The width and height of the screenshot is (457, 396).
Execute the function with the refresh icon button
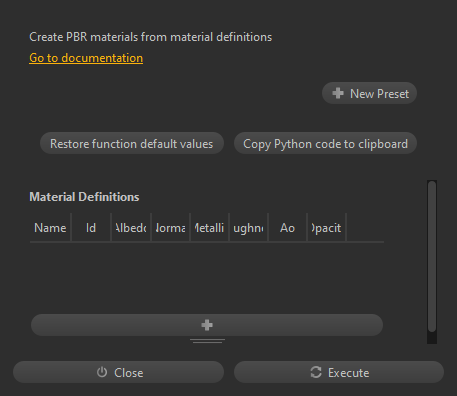click(339, 372)
